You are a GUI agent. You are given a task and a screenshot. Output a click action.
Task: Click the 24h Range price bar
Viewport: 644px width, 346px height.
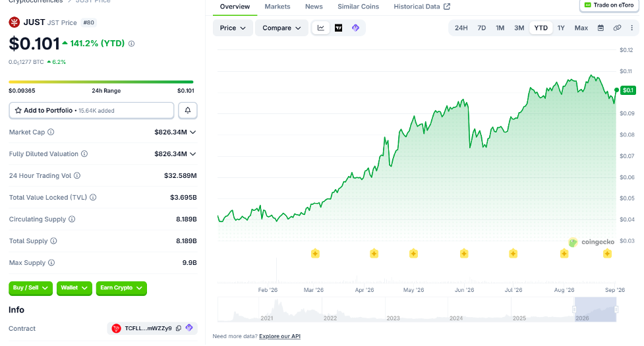(101, 82)
